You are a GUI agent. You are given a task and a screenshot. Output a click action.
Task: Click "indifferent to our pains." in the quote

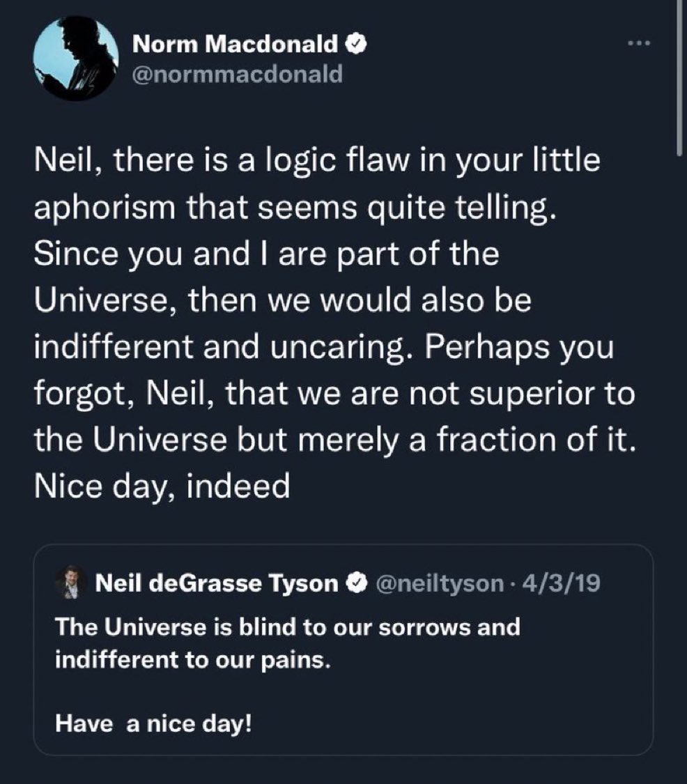point(191,659)
